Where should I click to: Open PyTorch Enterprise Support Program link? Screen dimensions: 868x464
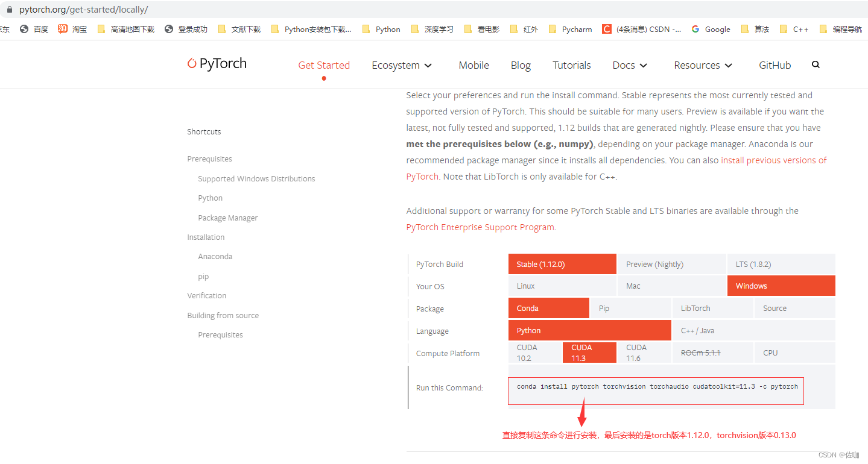coord(480,227)
